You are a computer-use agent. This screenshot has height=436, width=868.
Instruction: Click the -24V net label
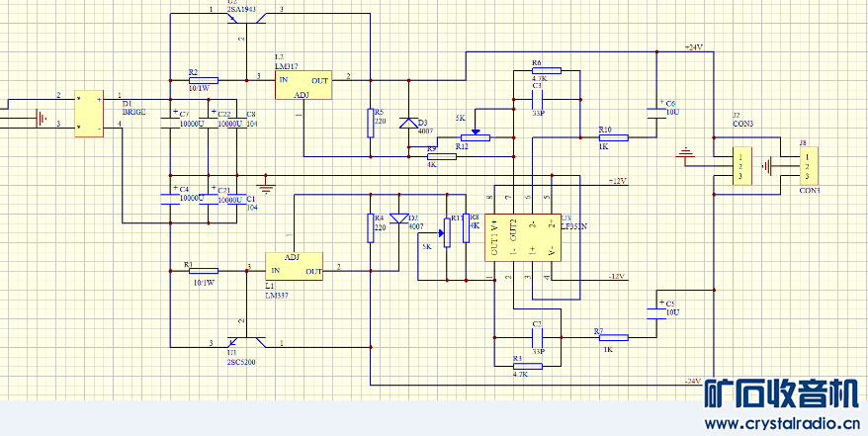click(x=693, y=382)
